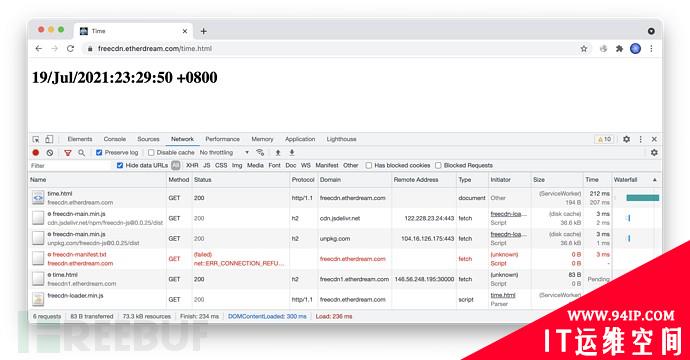
Task: Open DevTools settings gear icon
Action: pyautogui.click(x=626, y=139)
